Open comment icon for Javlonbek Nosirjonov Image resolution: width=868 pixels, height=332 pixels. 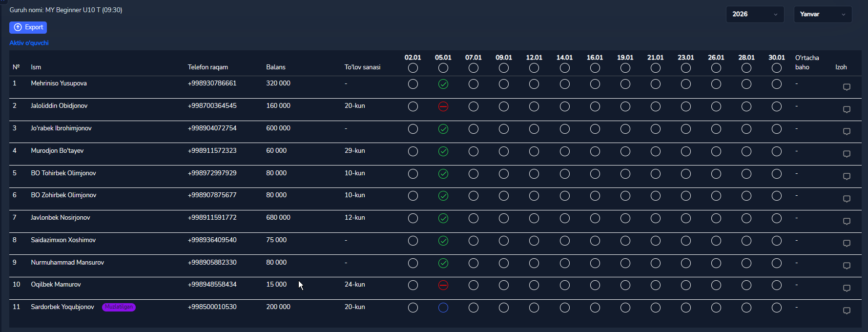point(847,221)
